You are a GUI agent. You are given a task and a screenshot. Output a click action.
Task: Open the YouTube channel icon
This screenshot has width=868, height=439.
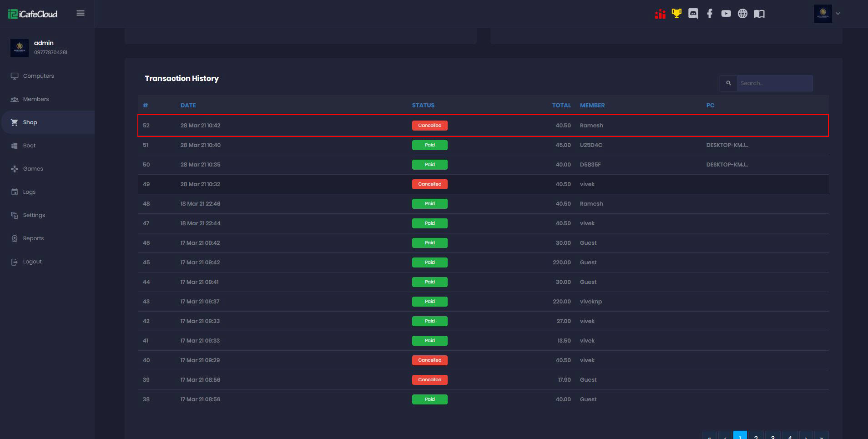(x=726, y=14)
